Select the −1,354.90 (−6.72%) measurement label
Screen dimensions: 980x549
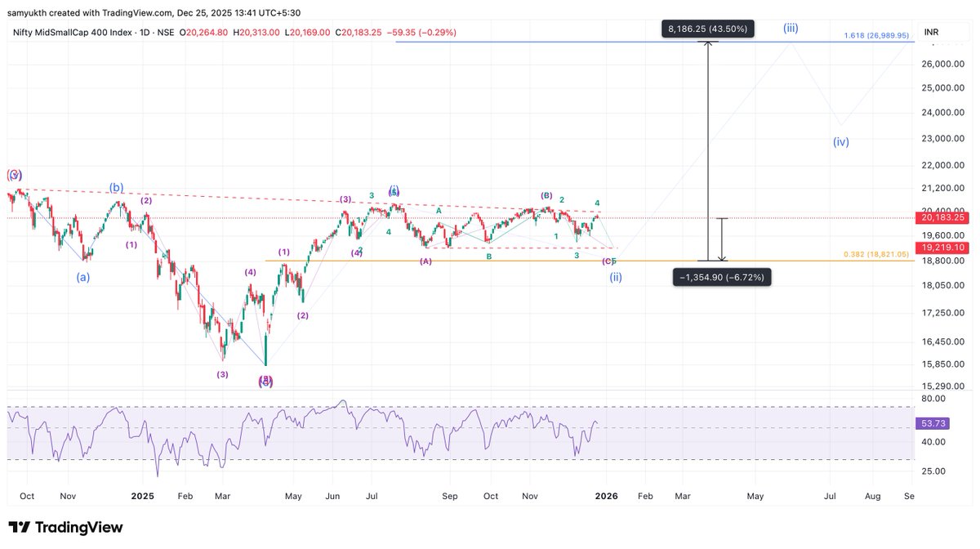721,278
